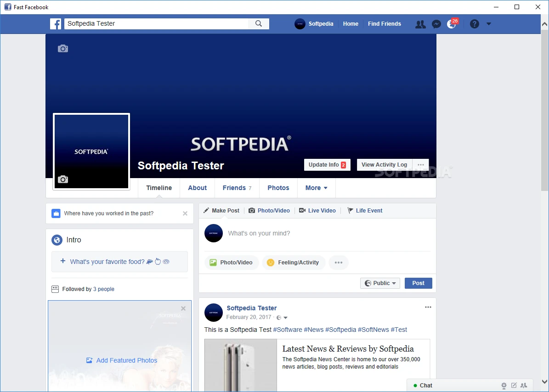
Task: Click the Live Video camcorder icon
Action: [x=302, y=211]
